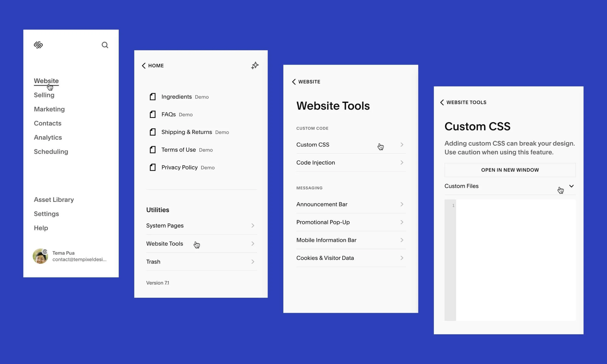Viewport: 607px width, 364px height.
Task: Open Trash using its right chevron
Action: coord(253,261)
